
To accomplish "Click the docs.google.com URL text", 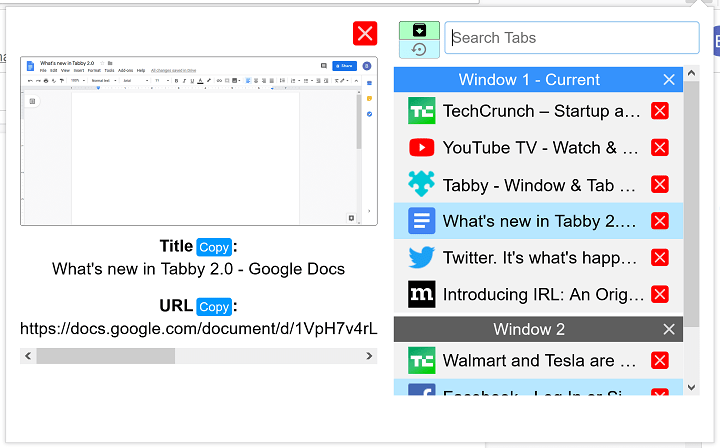I will (199, 329).
